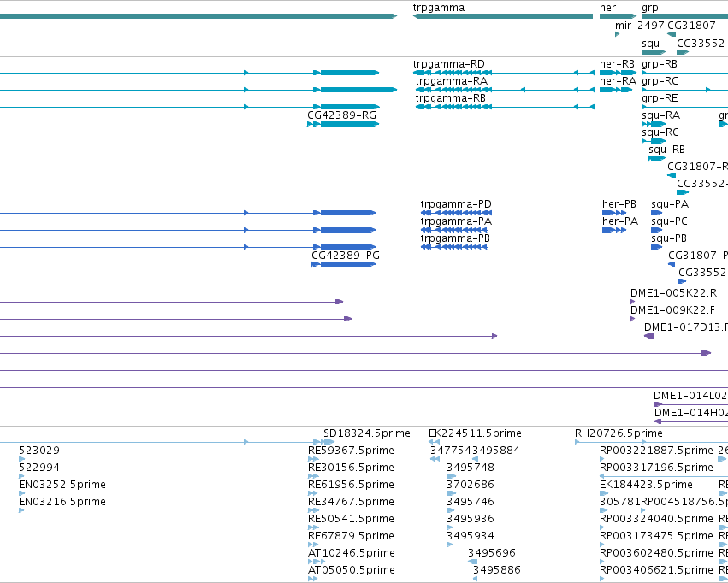The height and width of the screenshot is (583, 728).
Task: Click EST label RE50541.5prime
Action: pos(351,519)
